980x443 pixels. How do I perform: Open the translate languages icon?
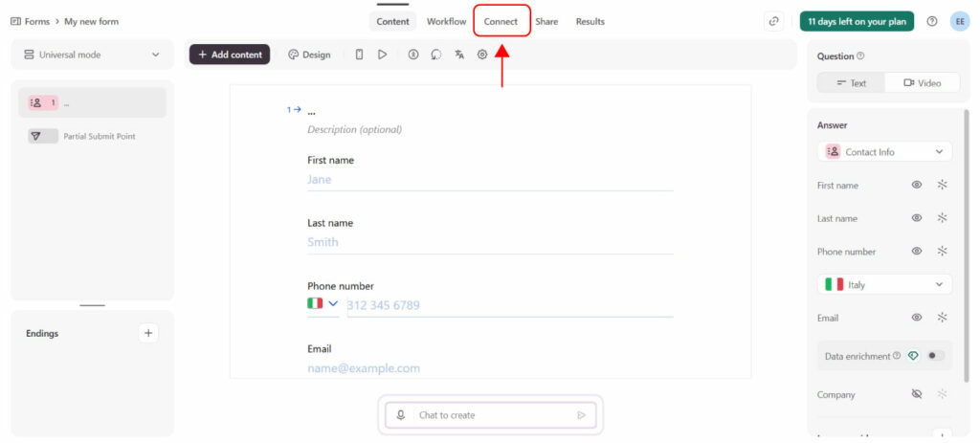pos(459,55)
